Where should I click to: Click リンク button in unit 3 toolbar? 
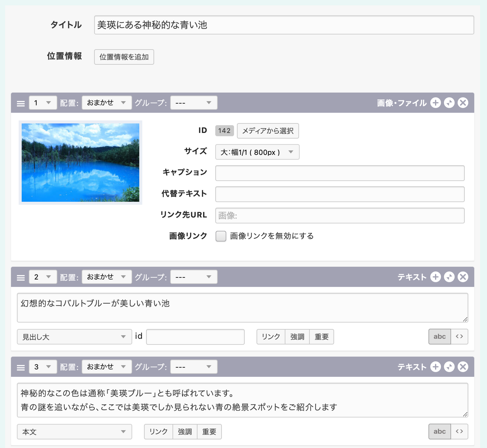tap(158, 432)
